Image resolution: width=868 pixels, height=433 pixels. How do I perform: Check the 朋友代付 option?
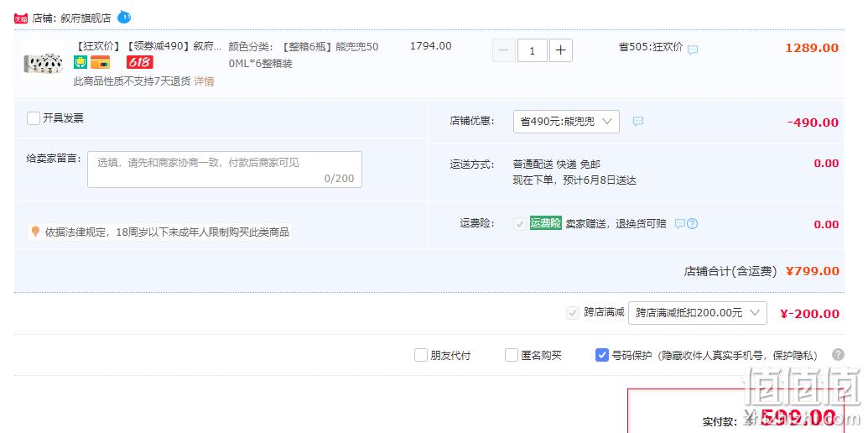[x=421, y=355]
